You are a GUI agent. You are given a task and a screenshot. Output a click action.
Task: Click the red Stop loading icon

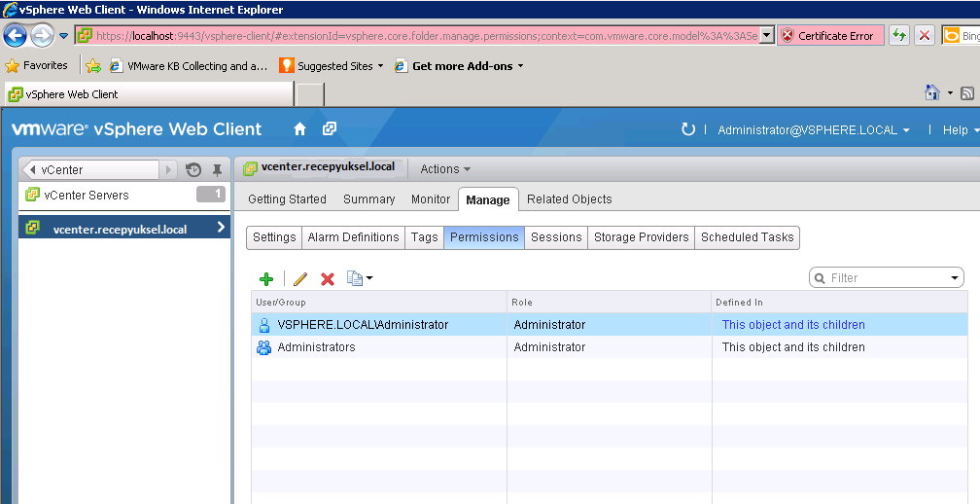tap(925, 36)
